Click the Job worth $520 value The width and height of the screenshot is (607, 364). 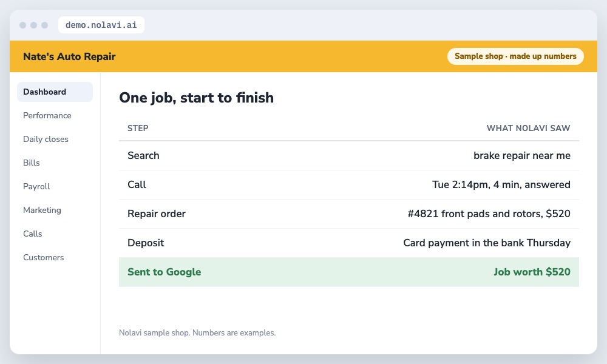point(532,272)
